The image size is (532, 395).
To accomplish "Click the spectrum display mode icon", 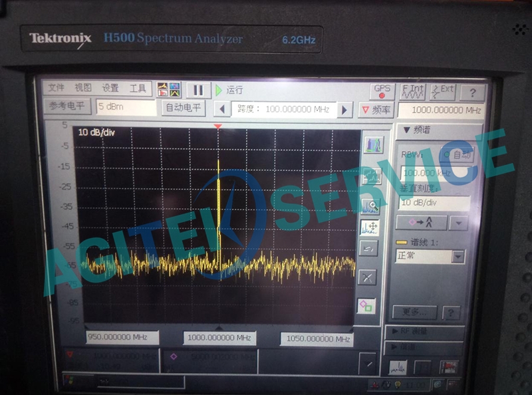I will 373,144.
